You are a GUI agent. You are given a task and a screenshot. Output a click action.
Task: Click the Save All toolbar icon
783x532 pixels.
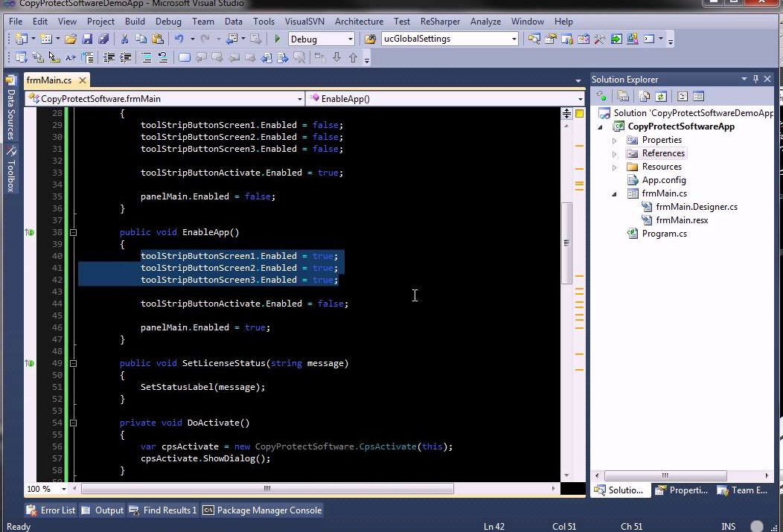click(x=103, y=39)
